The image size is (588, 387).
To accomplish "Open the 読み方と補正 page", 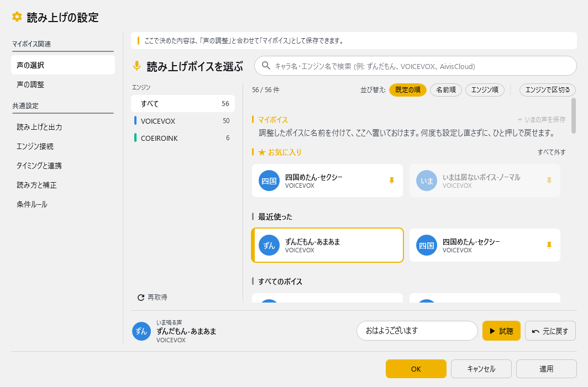I will [63, 185].
